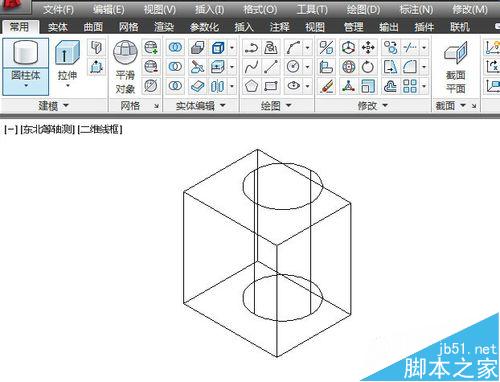500x382 pixels.
Task: Click the Smooth More mesh icon with green plus
Action: pyautogui.click(x=151, y=48)
